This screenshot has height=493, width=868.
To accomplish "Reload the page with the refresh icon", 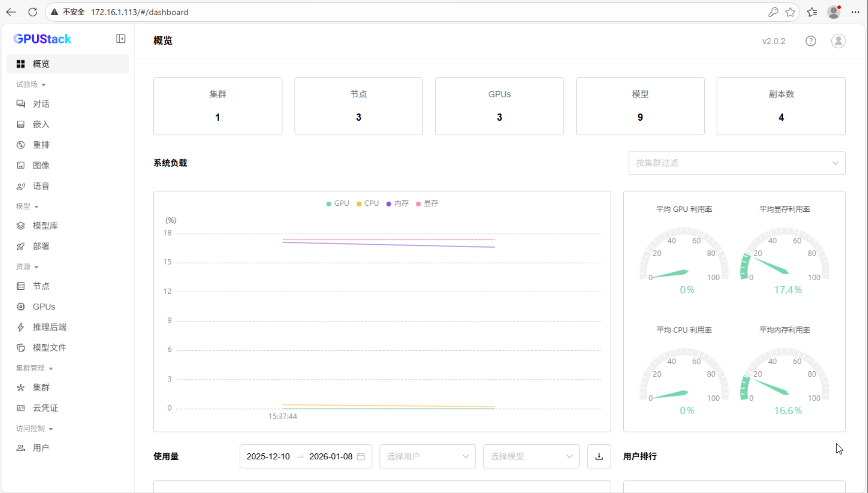I will click(33, 12).
